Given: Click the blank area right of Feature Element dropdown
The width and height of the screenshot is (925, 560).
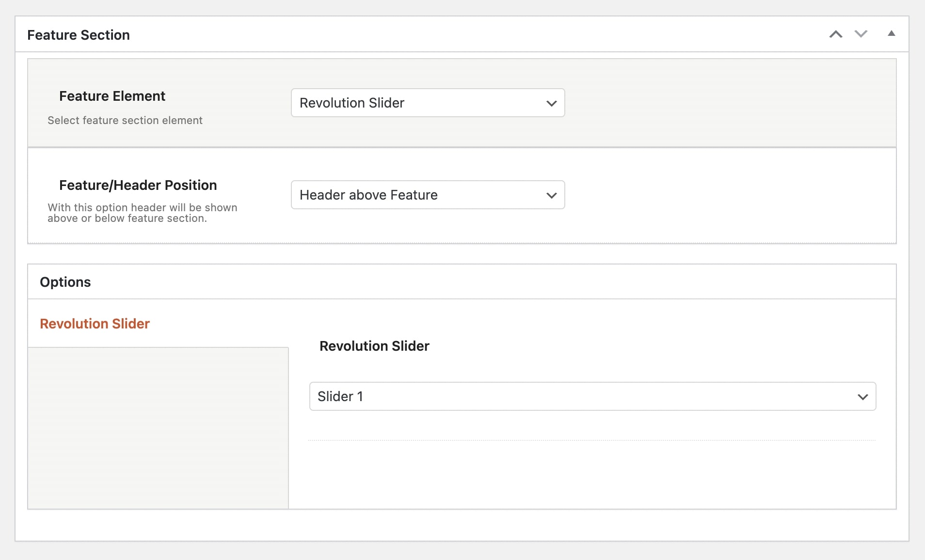Looking at the screenshot, I should click(x=727, y=103).
